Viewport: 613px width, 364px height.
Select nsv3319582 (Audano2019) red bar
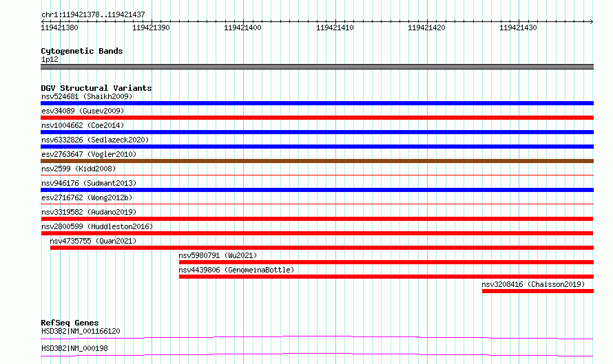tap(317, 219)
